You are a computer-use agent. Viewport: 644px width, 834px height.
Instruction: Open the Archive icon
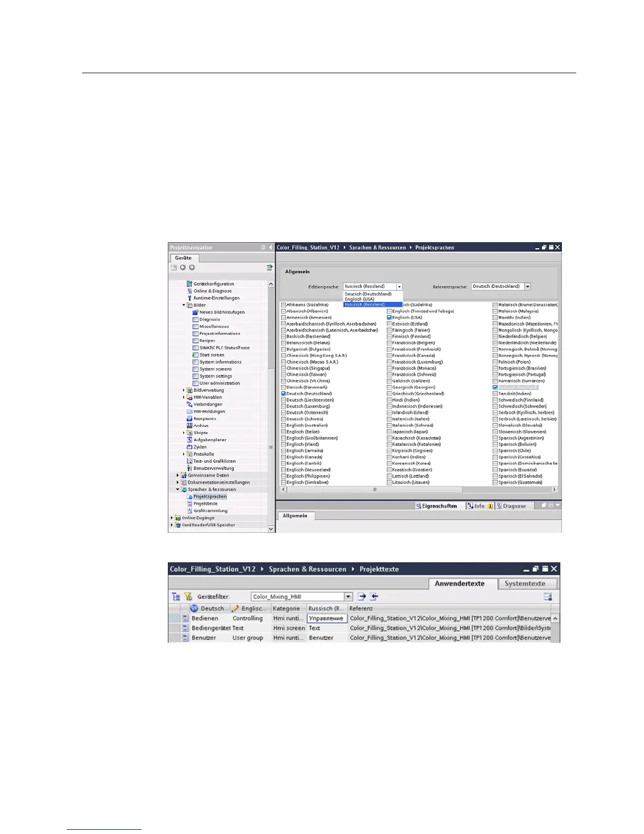(189, 425)
